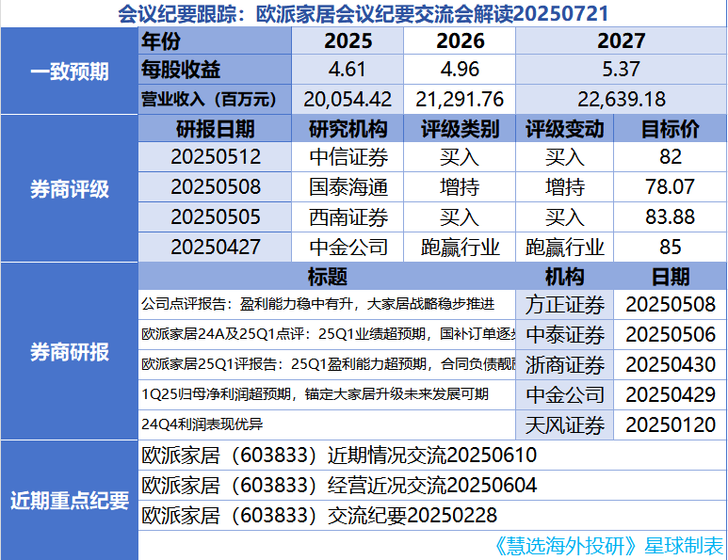
Task: Select target price 78.07
Action: [x=671, y=187]
